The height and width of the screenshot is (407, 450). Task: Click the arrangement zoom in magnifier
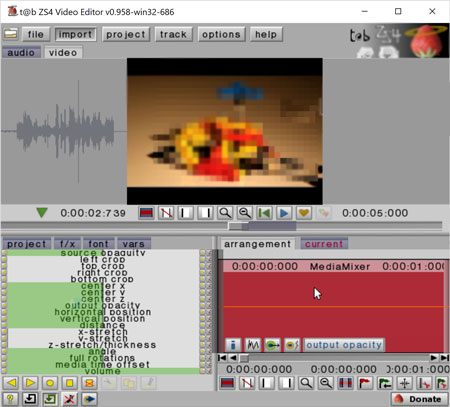tap(306, 383)
